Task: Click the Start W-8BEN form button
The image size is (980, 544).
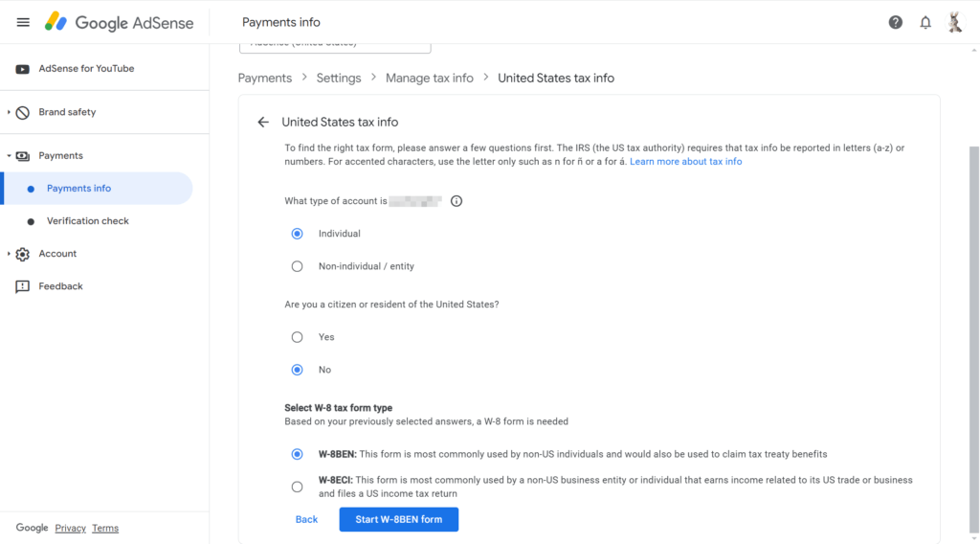Action: [x=399, y=520]
